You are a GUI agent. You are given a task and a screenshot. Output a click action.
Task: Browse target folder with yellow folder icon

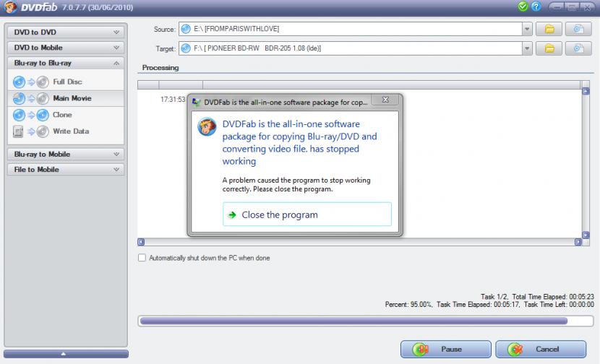point(549,48)
